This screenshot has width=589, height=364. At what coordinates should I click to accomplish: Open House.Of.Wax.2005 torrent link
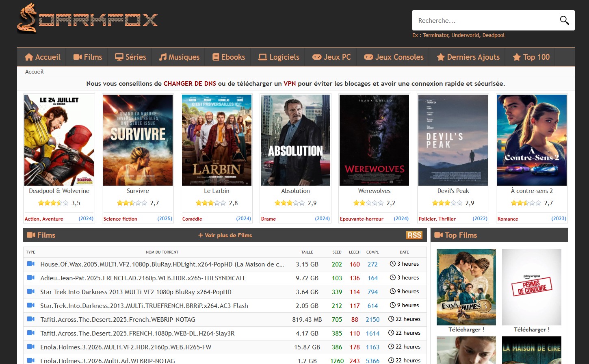[x=162, y=264]
